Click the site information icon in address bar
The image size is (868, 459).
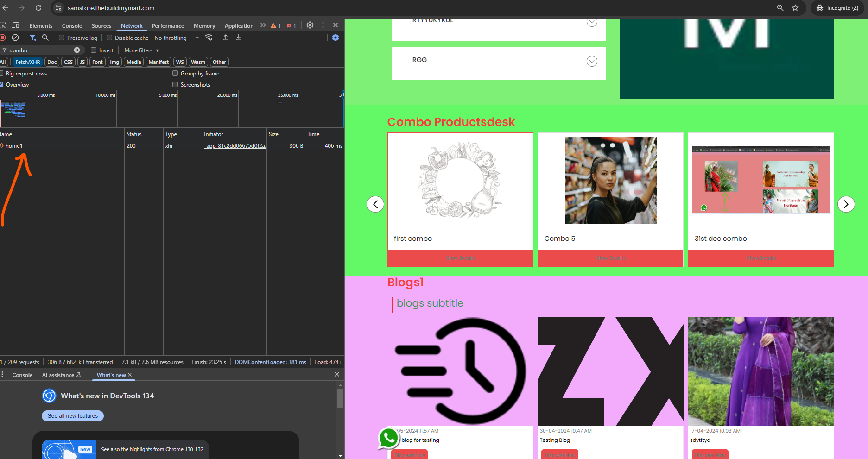[x=58, y=8]
